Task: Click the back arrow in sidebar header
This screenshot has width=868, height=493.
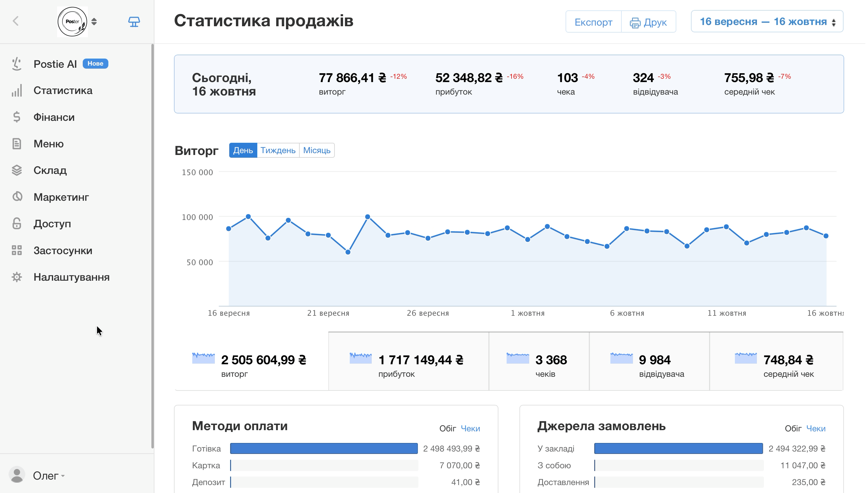Action: point(16,21)
